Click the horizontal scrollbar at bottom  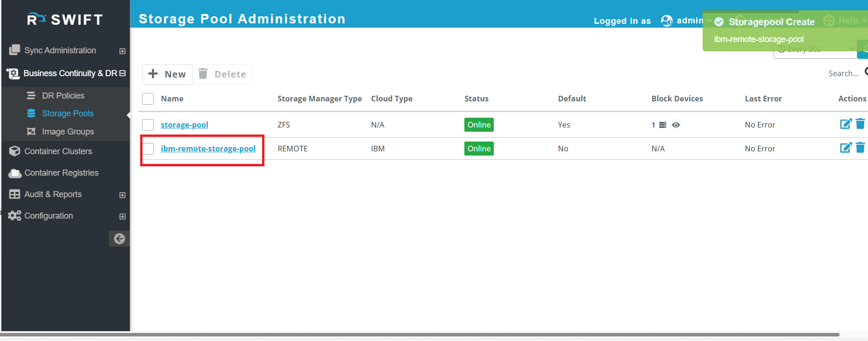point(420,334)
